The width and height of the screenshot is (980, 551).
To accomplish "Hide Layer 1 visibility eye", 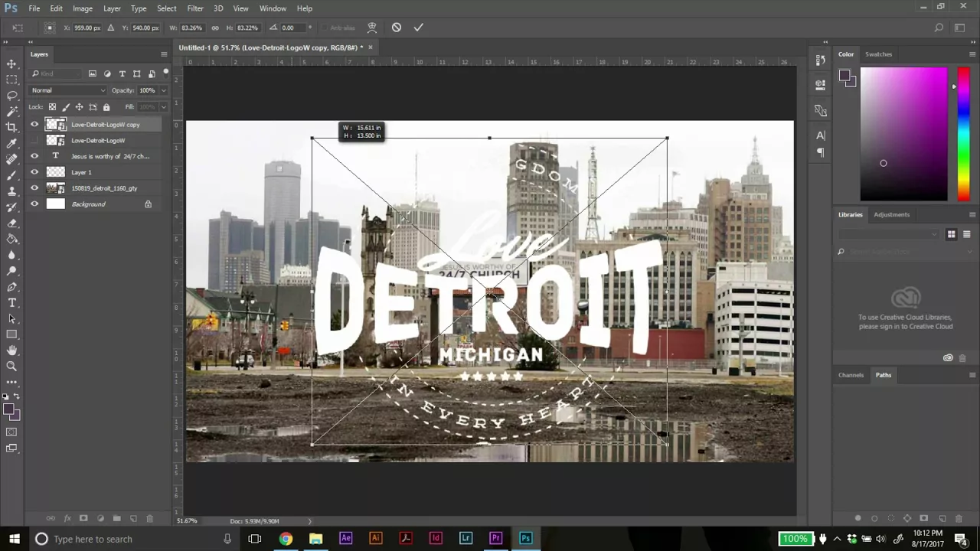I will 34,172.
